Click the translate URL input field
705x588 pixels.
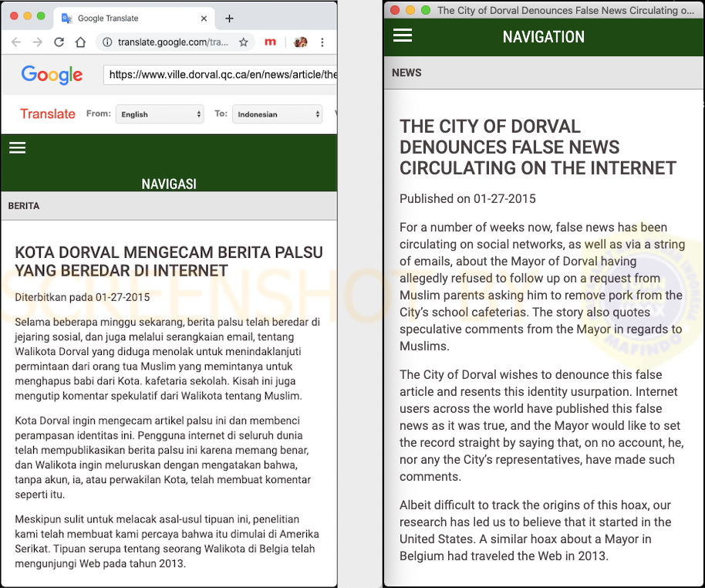pyautogui.click(x=221, y=75)
